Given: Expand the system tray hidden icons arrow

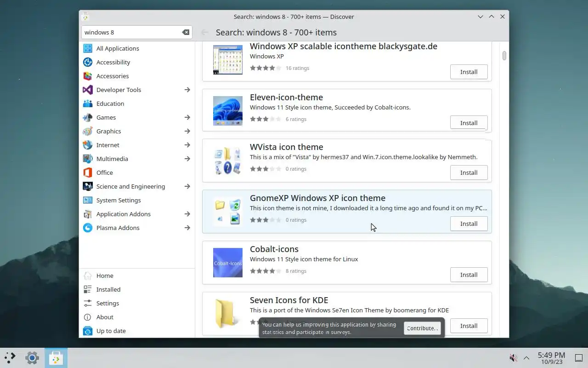Looking at the screenshot, I should 526,358.
